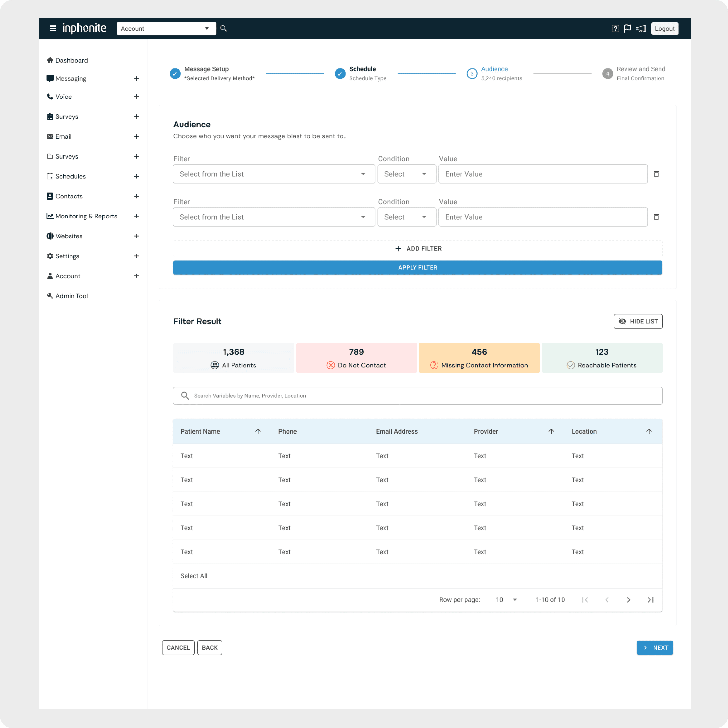Click the megaphone announcements icon
The height and width of the screenshot is (728, 728).
[x=641, y=29]
